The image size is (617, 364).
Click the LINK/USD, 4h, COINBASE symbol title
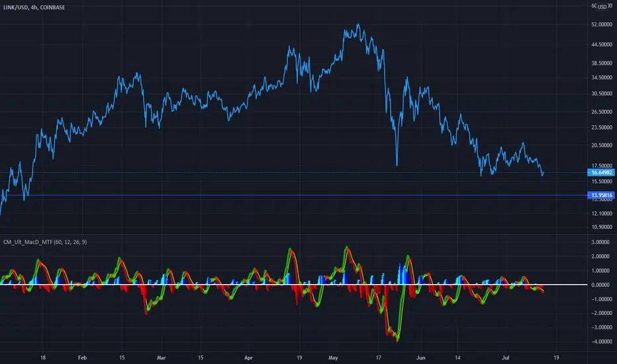pos(34,7)
